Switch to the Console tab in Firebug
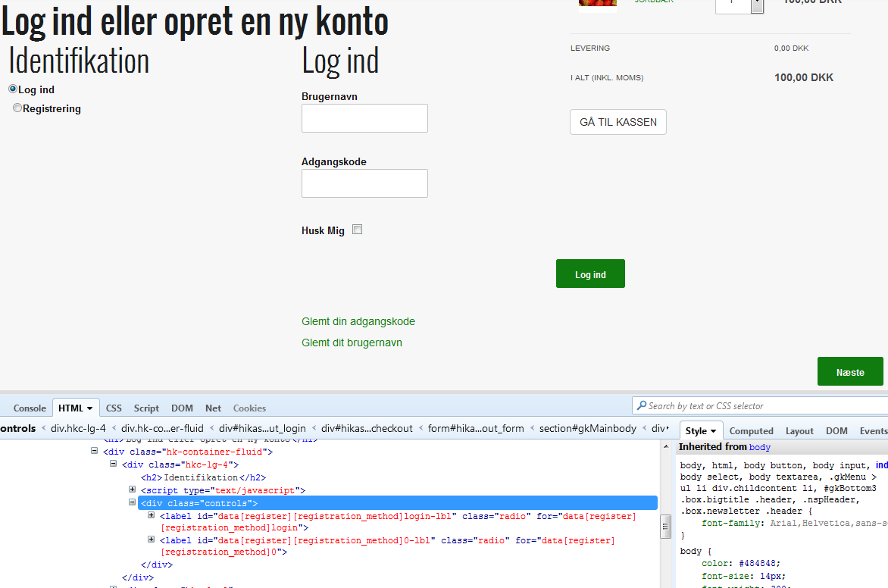The width and height of the screenshot is (888, 588). [30, 408]
